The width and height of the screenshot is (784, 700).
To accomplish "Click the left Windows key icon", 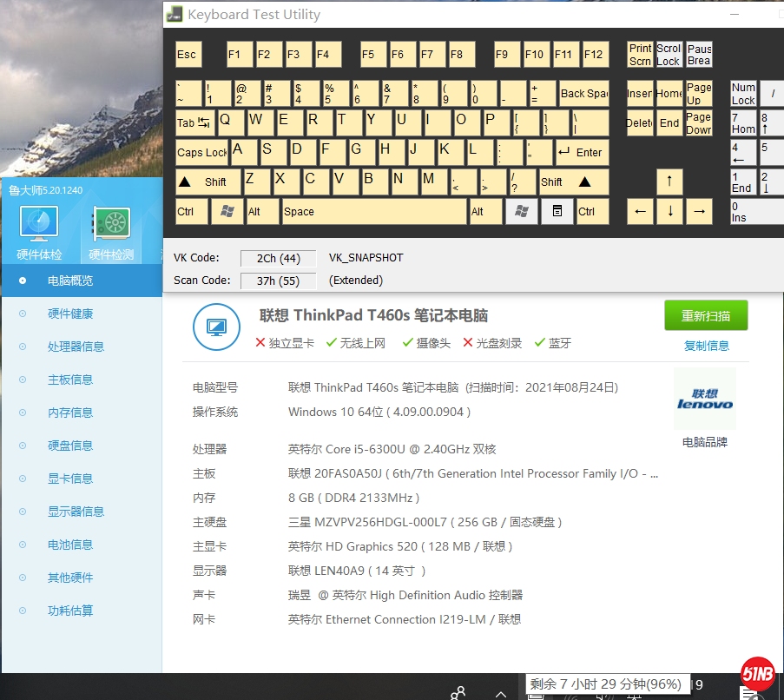I will point(227,211).
